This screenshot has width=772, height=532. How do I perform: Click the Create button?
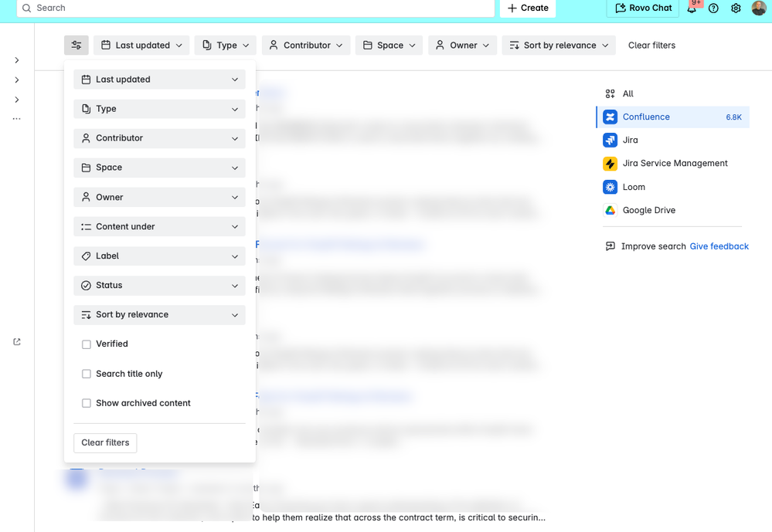click(x=528, y=8)
